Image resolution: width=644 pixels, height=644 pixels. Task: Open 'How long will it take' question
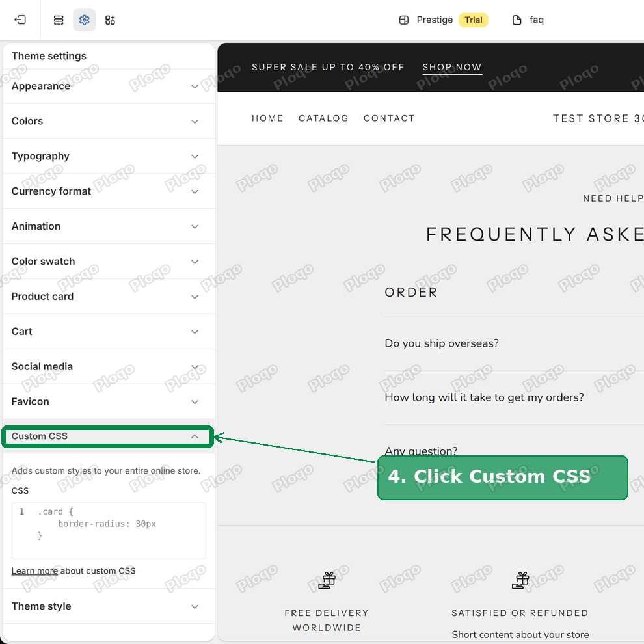pos(484,397)
